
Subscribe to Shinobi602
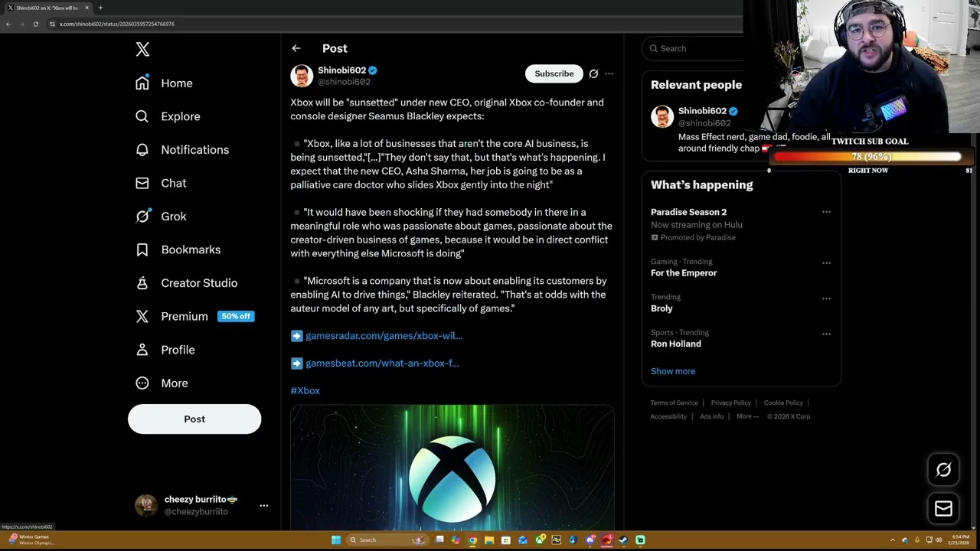coord(554,73)
